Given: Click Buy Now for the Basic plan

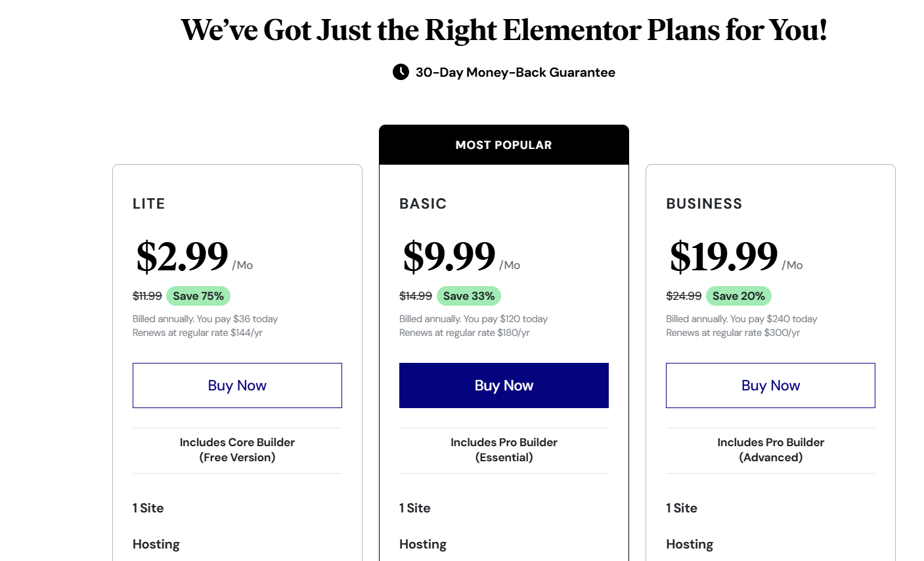Looking at the screenshot, I should [x=504, y=385].
